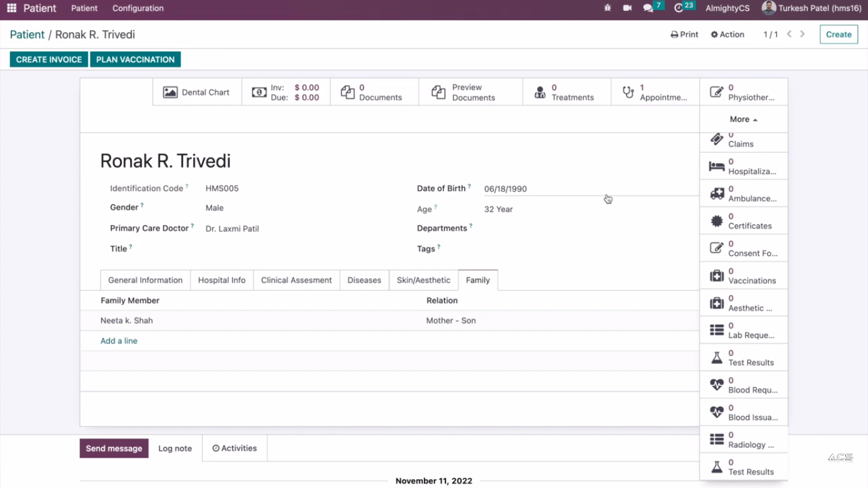Open the Configuration menu
Screen dimensions: 868x488
[x=138, y=8]
